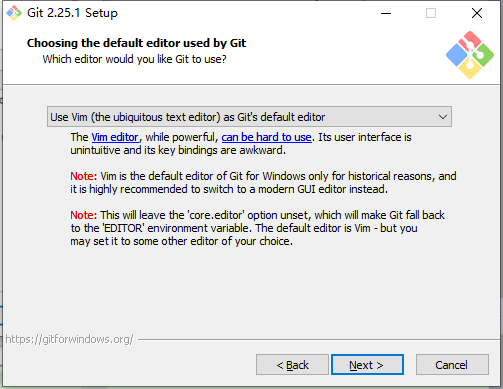Click the gitforwindows.org URL text

click(69, 339)
